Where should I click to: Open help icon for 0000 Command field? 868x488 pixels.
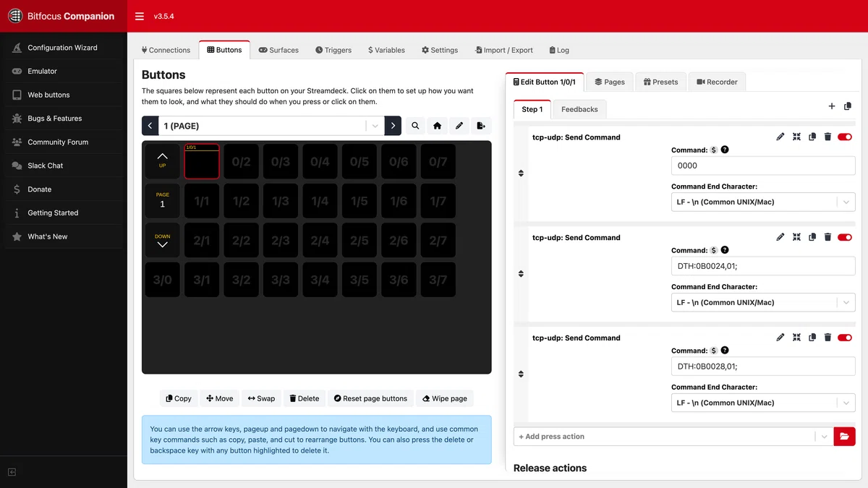(725, 150)
